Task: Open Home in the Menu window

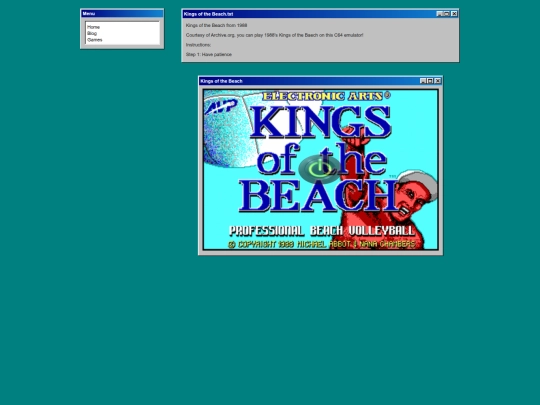Action: coord(93,27)
